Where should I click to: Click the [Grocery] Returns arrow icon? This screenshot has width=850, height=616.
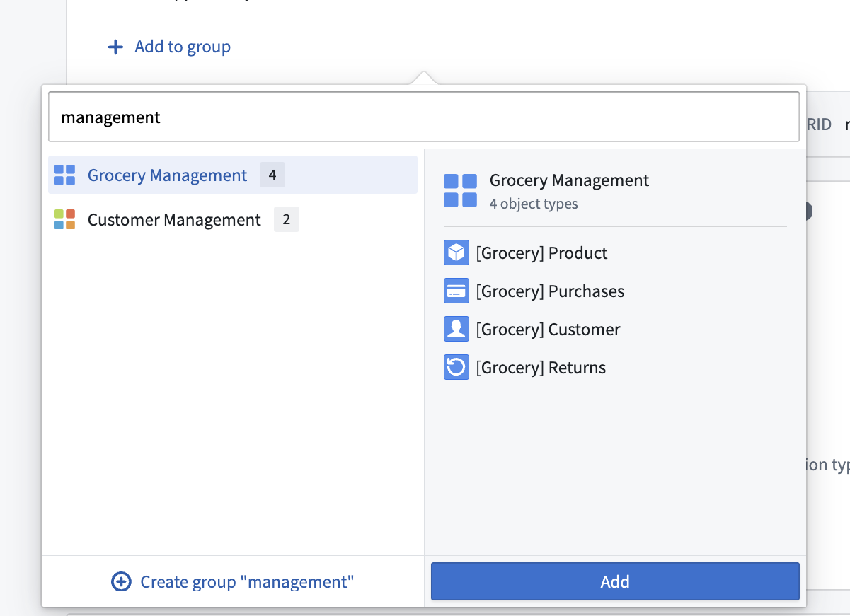click(x=456, y=367)
